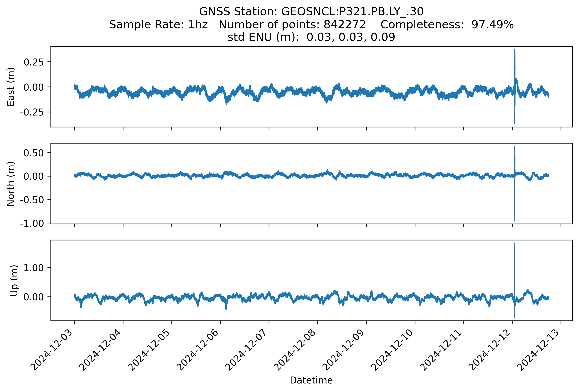Click the -1.00 tick on North axis
The image size is (579, 392).
[x=32, y=223]
